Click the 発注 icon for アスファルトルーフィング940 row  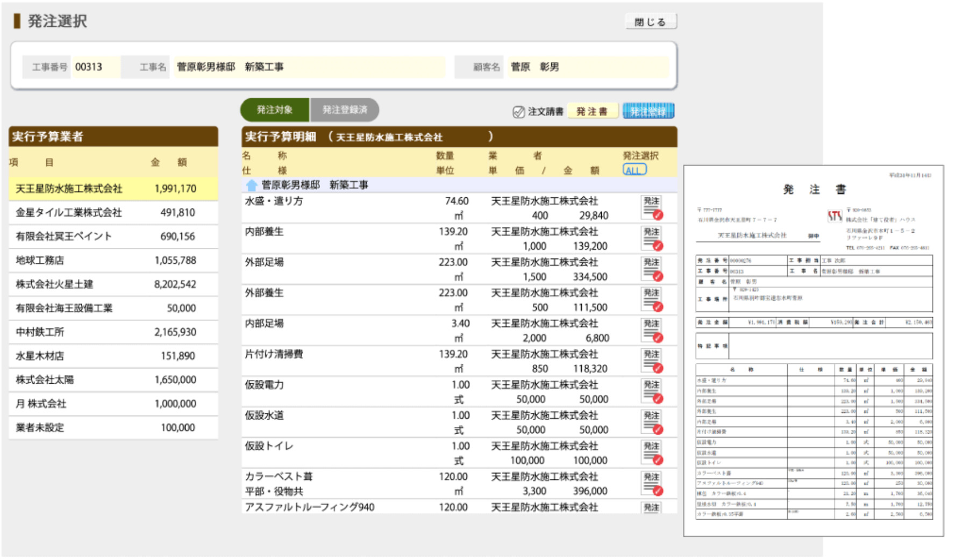pyautogui.click(x=652, y=507)
